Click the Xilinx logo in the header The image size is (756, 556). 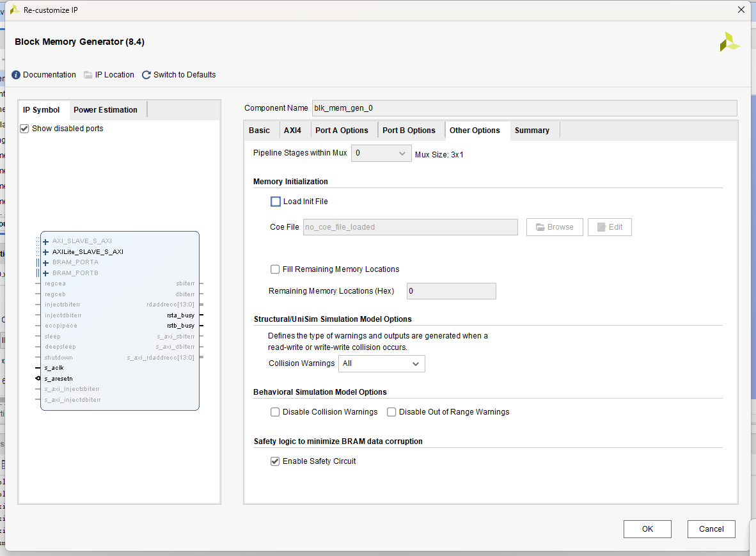point(729,42)
